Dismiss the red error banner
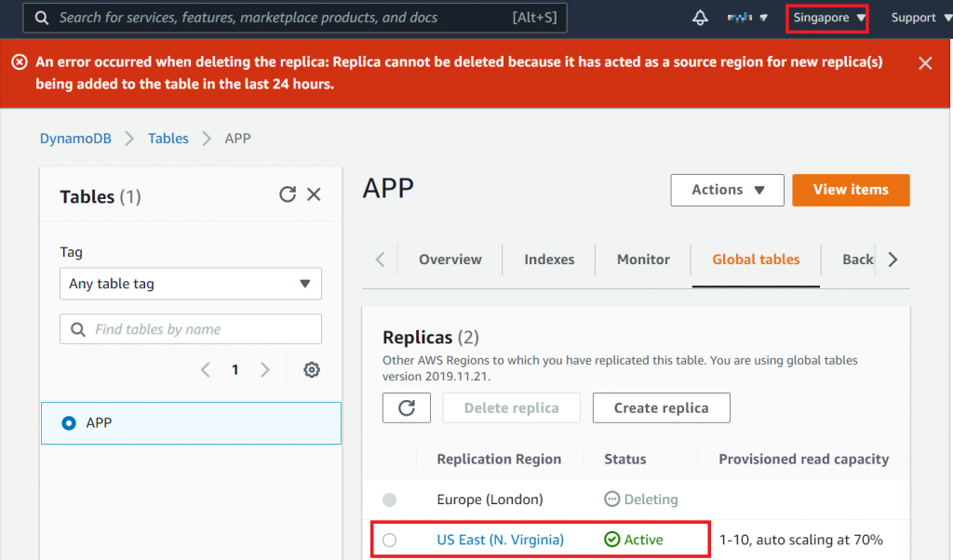Screen dimensions: 953x560 (925, 63)
